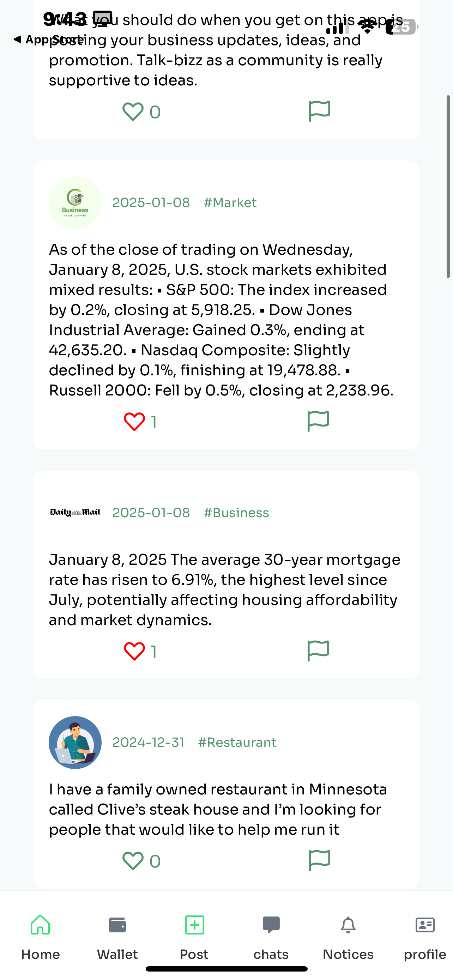Open the Daily Mail profile logo
The height and width of the screenshot is (980, 453).
75,513
